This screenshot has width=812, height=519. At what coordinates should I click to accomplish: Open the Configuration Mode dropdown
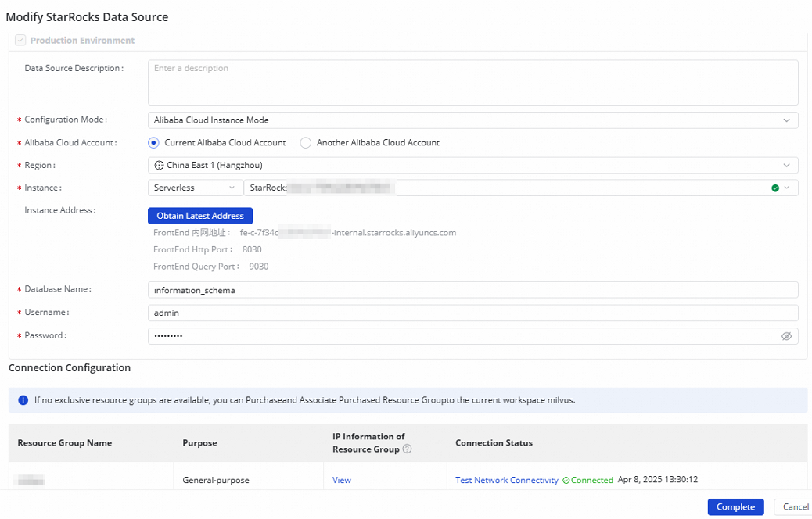pos(472,120)
